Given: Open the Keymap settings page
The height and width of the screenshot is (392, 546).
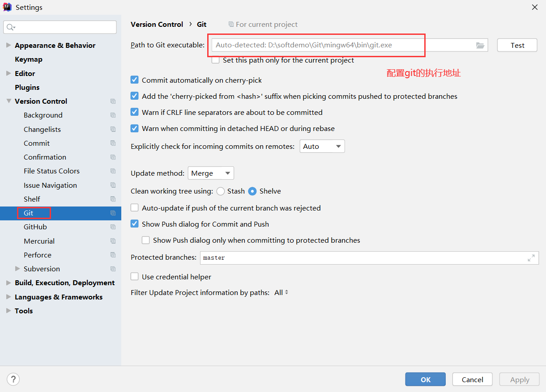Looking at the screenshot, I should (29, 59).
